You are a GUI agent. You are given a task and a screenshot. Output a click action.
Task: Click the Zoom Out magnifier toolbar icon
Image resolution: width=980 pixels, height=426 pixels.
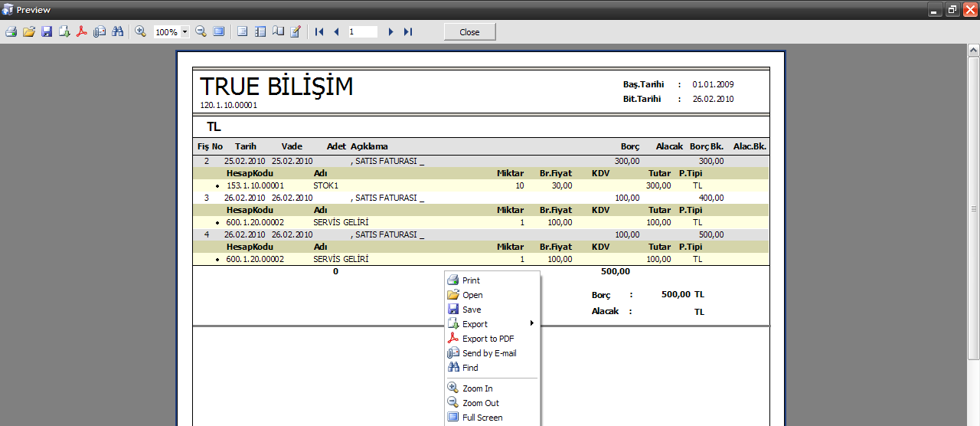pos(201,32)
